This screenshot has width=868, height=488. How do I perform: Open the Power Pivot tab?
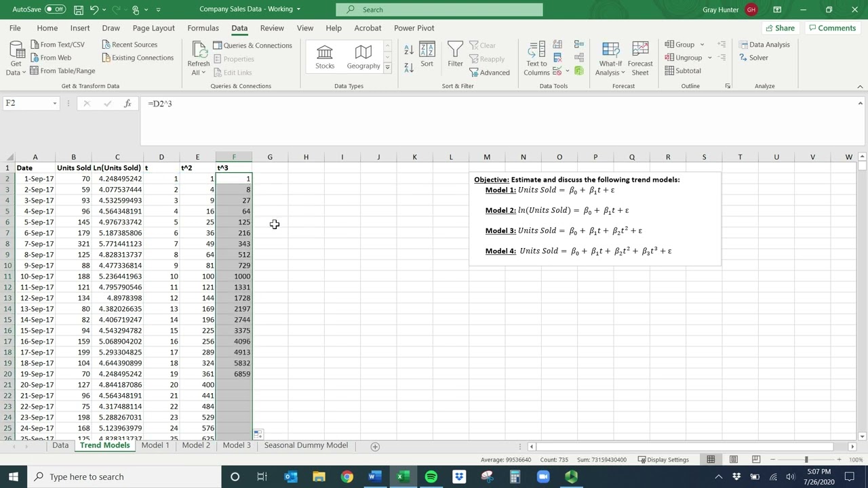point(414,28)
